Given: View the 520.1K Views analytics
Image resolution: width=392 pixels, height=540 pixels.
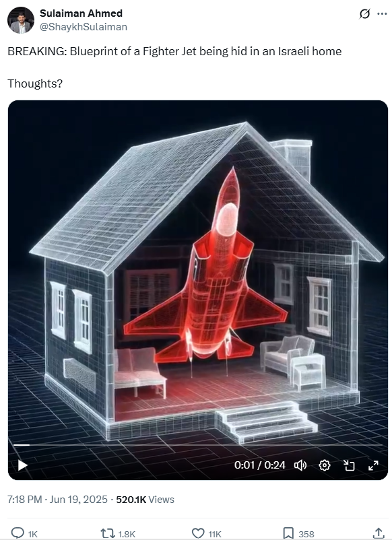Looking at the screenshot, I should (x=145, y=500).
